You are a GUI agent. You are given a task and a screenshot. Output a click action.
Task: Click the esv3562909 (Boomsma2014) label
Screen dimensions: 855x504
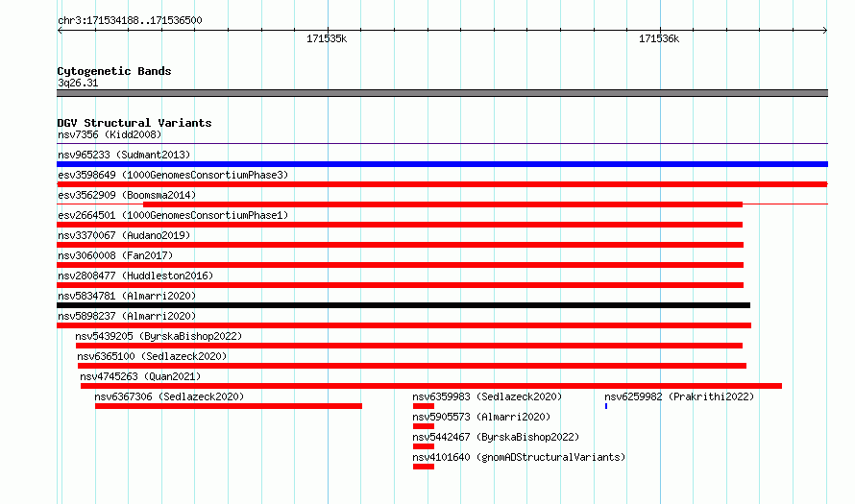[127, 195]
